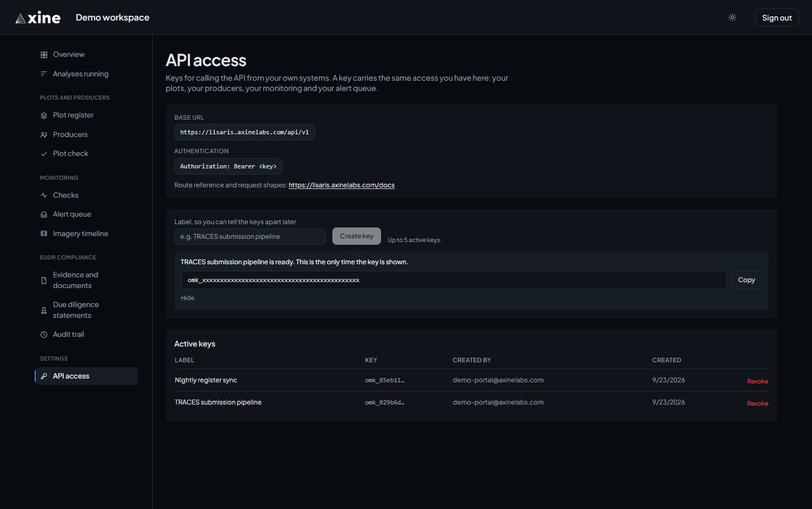Click the Imagery timeline film icon
The image size is (812, 509).
tap(44, 234)
